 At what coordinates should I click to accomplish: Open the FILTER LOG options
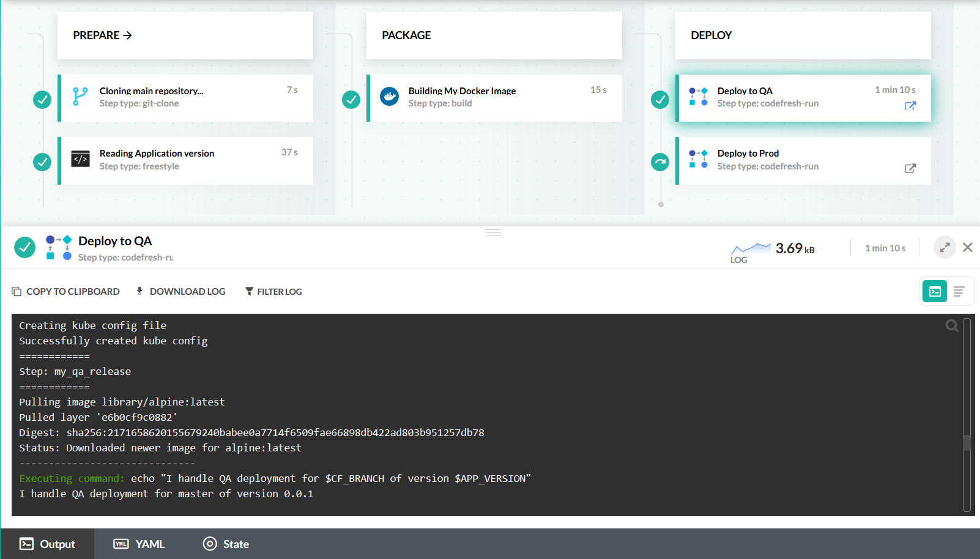point(273,292)
